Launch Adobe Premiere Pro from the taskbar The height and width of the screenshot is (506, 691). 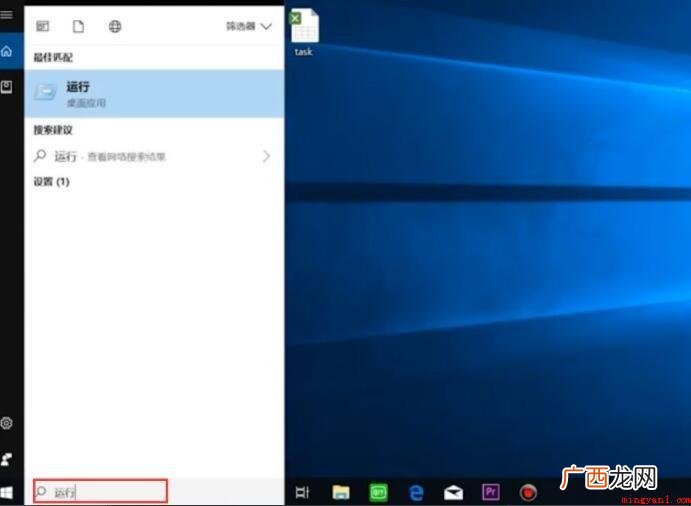(x=491, y=491)
